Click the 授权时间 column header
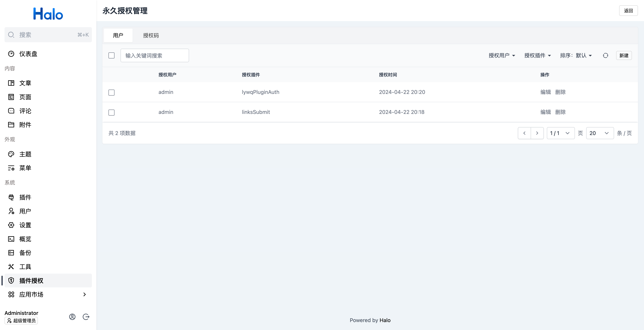This screenshot has height=330, width=644. tap(388, 75)
